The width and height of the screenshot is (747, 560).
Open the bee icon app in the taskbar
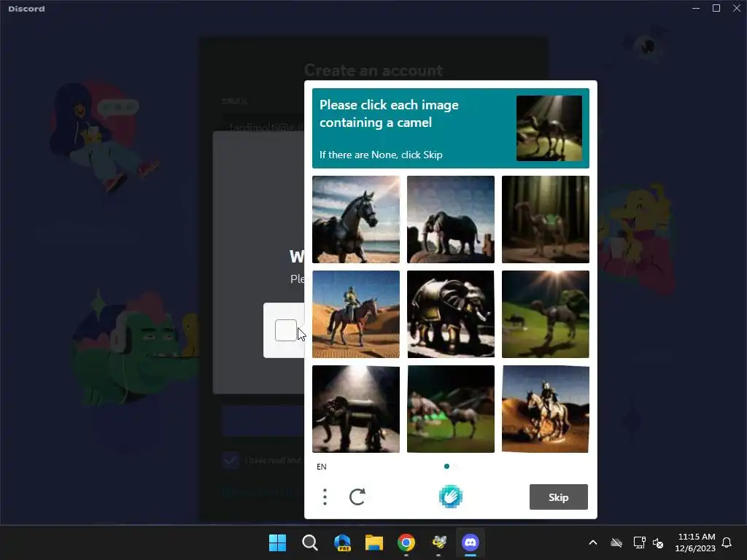[438, 542]
